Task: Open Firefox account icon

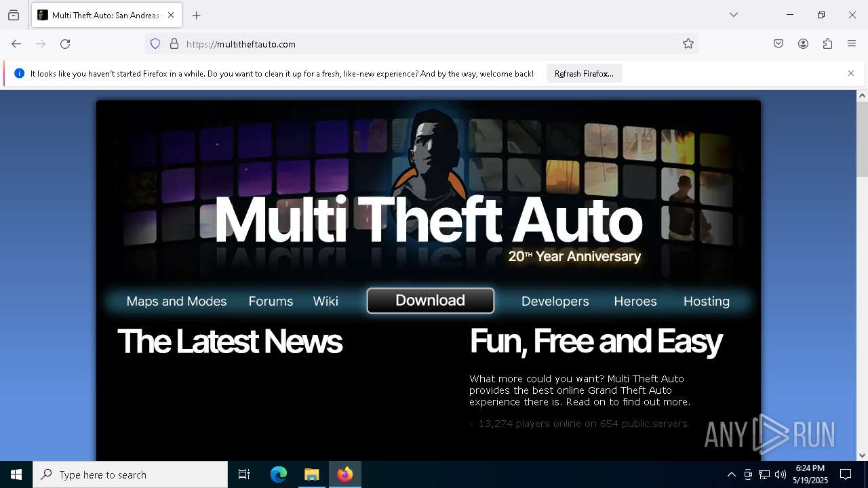Action: coord(803,44)
